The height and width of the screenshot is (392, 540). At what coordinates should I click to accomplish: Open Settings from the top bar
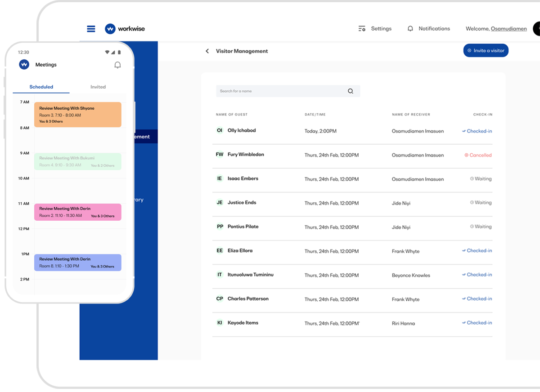[375, 29]
